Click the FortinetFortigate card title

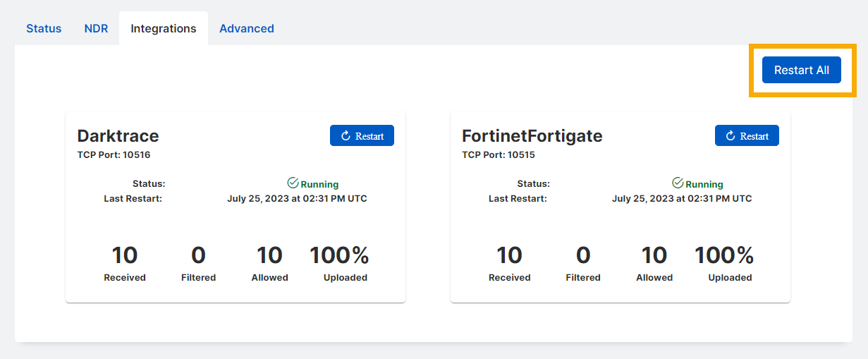[532, 136]
